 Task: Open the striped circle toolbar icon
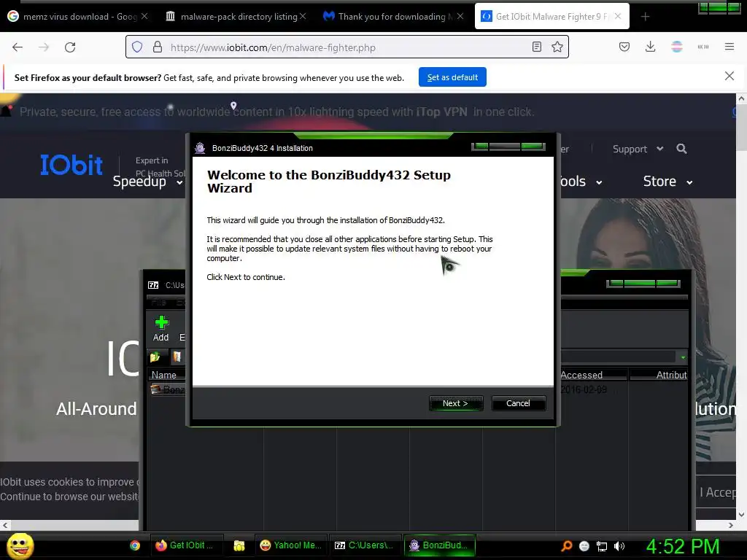click(676, 47)
